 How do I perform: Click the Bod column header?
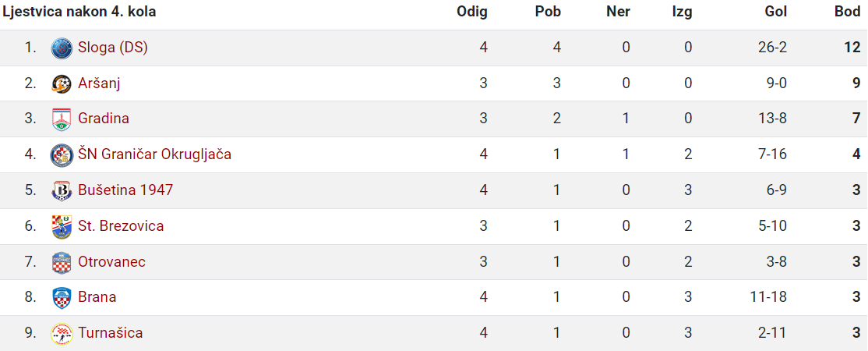point(848,12)
